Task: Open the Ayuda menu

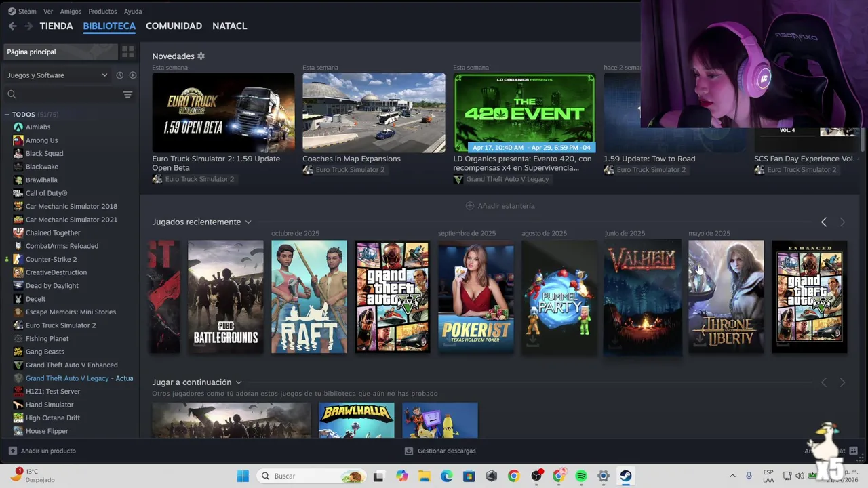Action: (x=133, y=12)
